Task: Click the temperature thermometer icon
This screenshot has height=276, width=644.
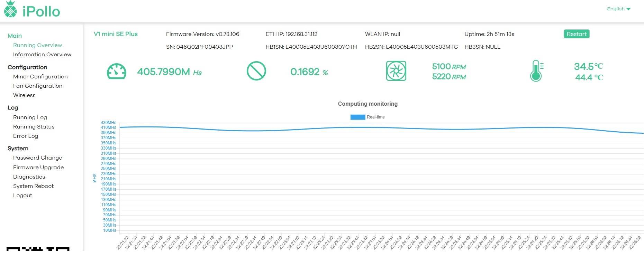Action: pos(536,71)
